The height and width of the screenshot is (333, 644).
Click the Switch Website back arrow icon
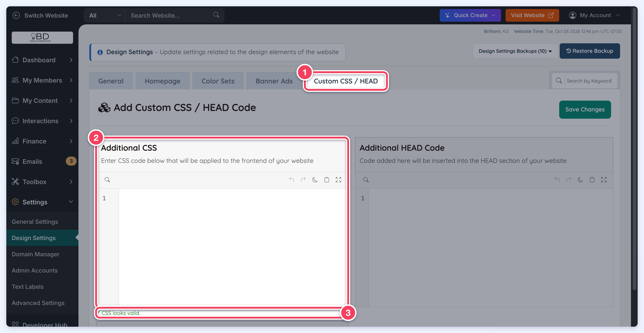[x=16, y=15]
